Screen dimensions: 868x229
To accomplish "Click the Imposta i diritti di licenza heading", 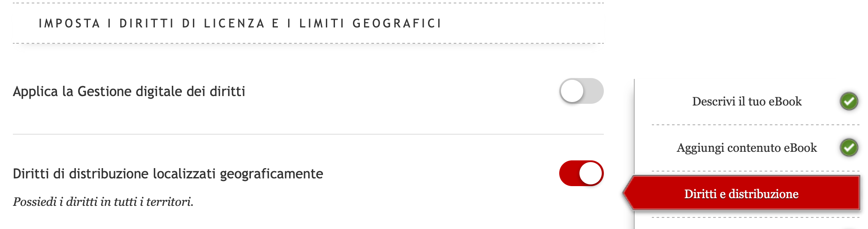I will point(240,23).
